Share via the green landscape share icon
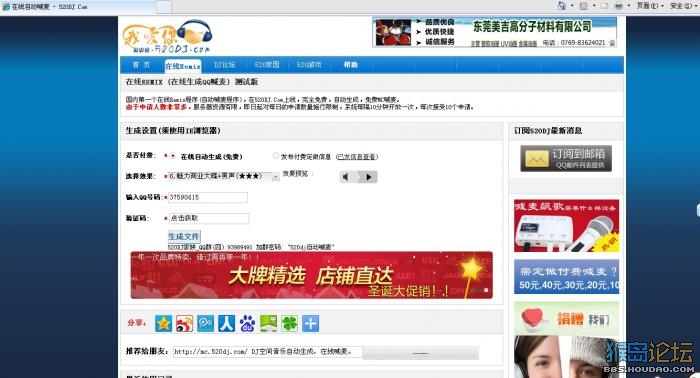 point(268,323)
